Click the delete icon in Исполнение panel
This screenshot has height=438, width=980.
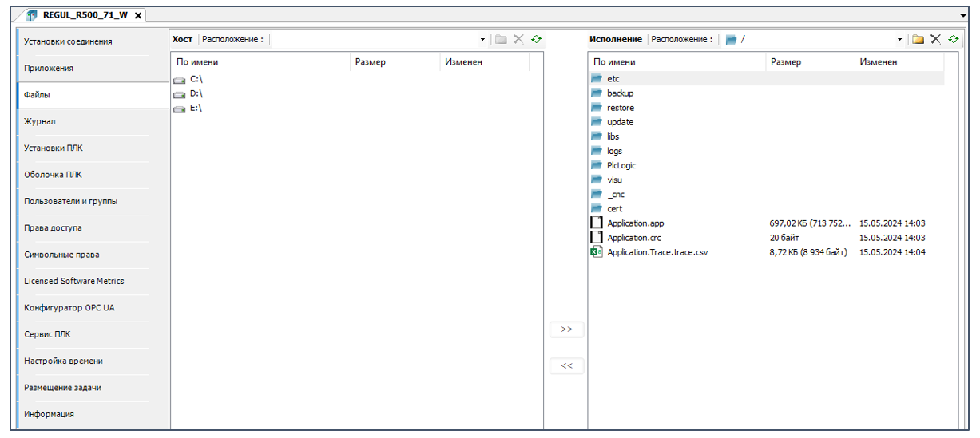(935, 39)
